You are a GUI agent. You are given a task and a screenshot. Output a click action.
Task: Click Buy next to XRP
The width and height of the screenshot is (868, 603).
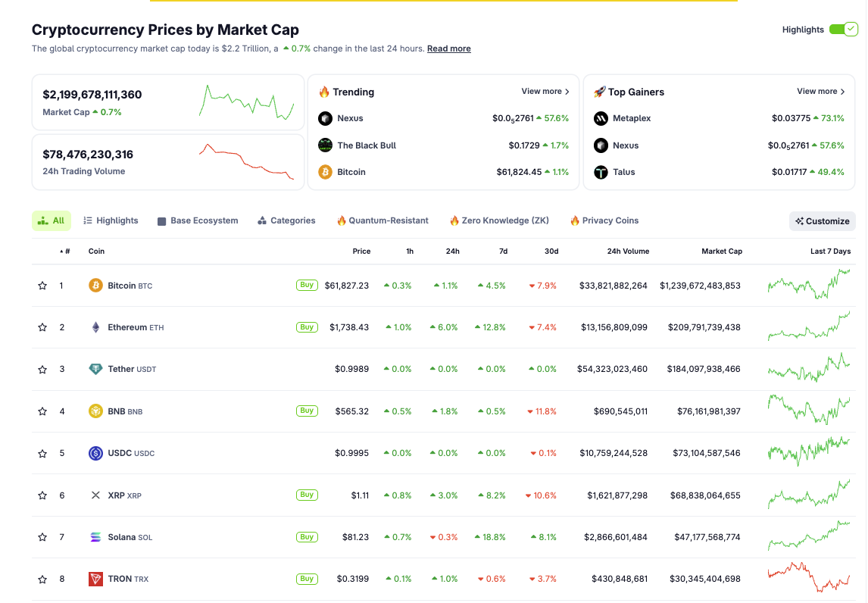pos(308,495)
